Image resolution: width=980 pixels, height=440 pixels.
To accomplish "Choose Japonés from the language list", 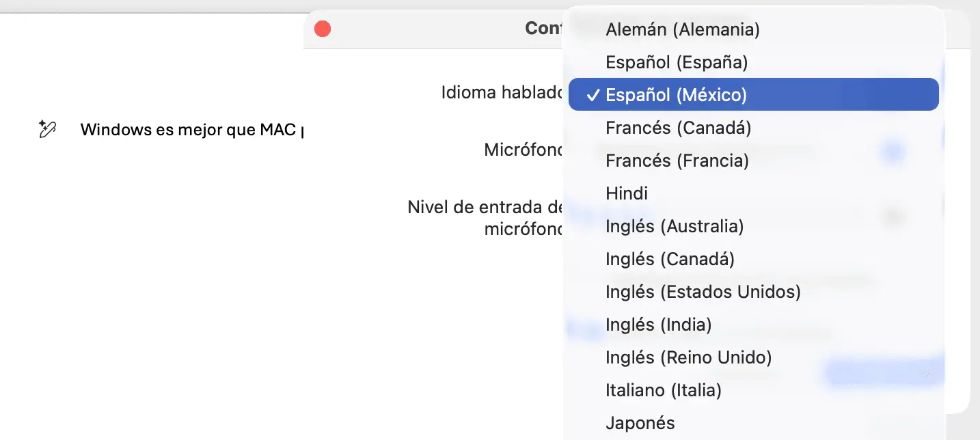I will tap(640, 423).
